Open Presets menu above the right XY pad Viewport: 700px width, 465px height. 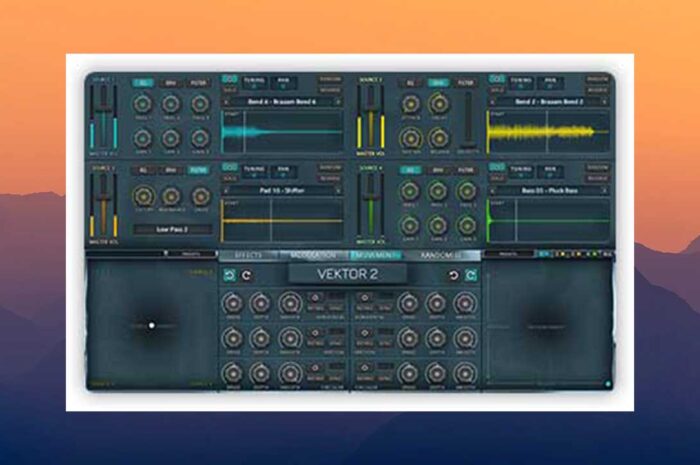(508, 254)
